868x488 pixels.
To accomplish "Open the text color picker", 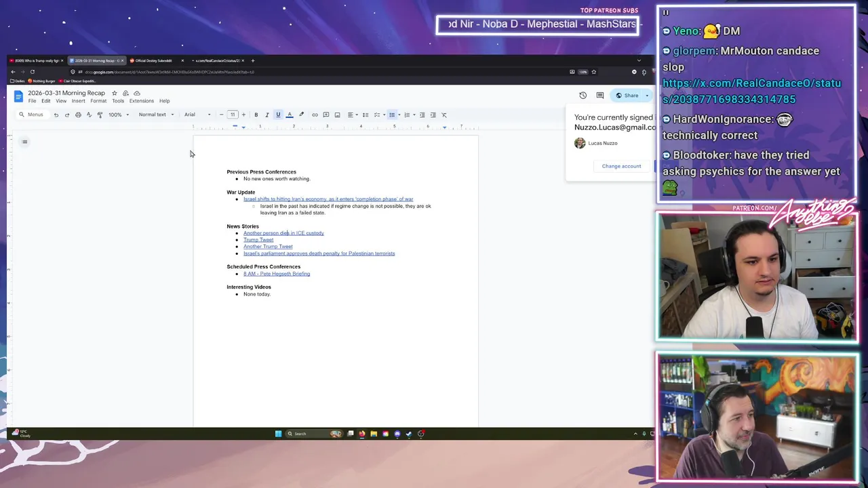I will click(x=290, y=115).
